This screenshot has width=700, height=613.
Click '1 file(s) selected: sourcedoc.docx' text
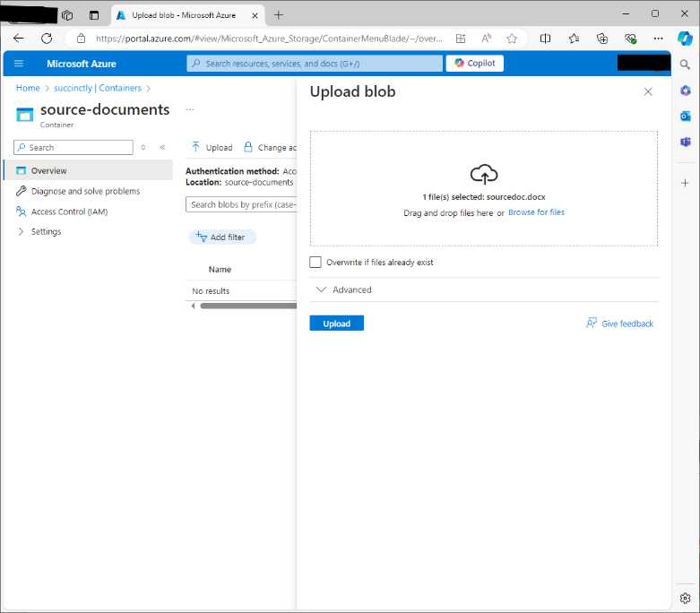tap(484, 197)
